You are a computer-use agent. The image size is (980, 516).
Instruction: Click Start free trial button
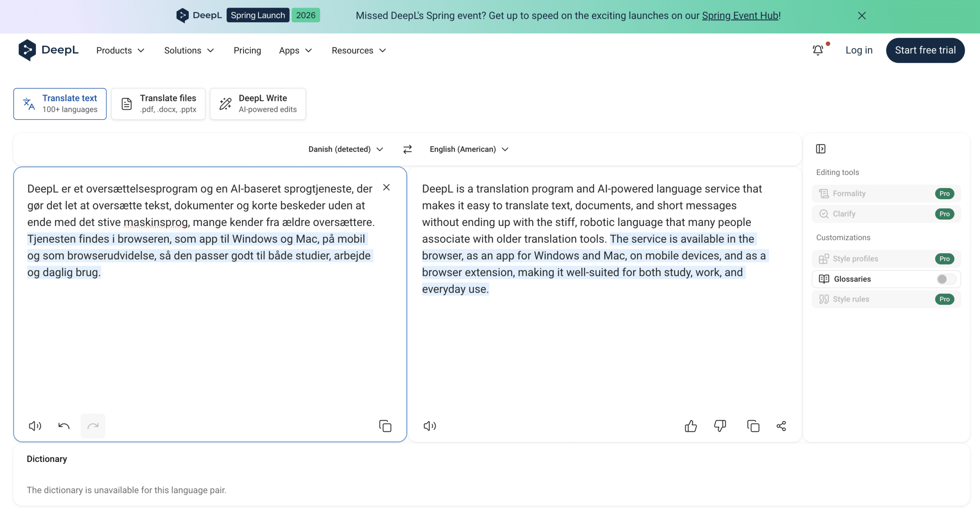925,50
